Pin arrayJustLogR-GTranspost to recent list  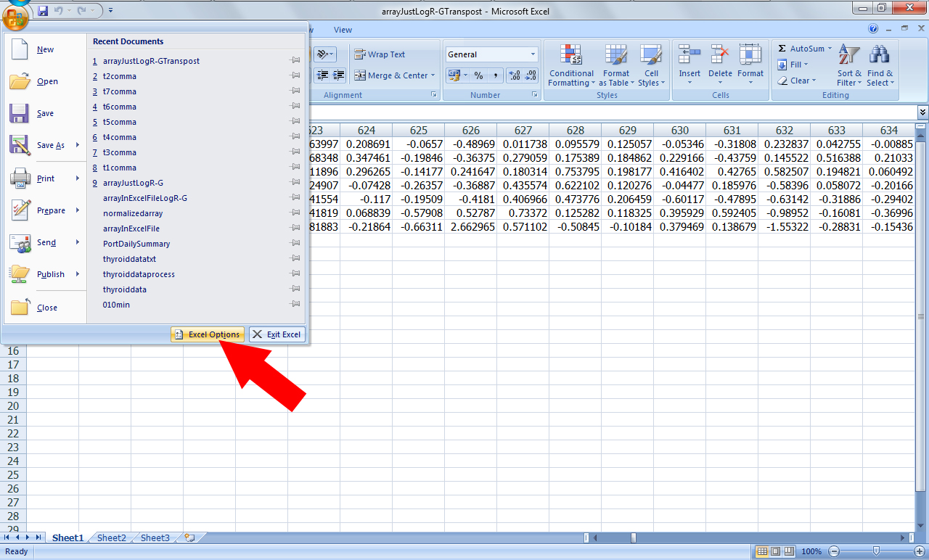tap(295, 61)
